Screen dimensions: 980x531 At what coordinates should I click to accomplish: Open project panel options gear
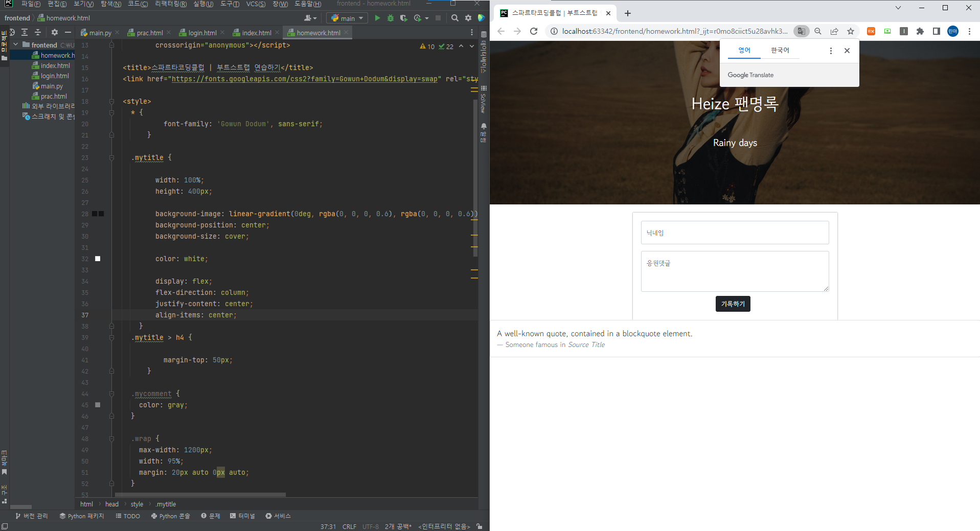(55, 32)
